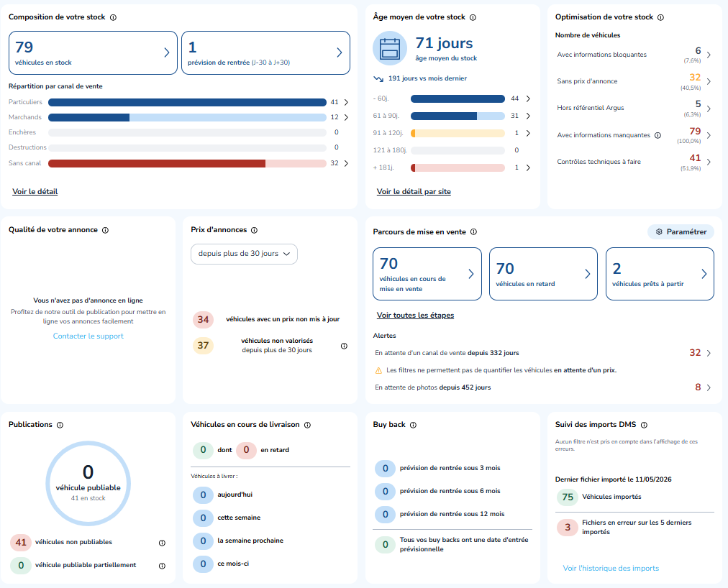Click info icon beside véhicules non publiables
The image size is (728, 588).
click(x=162, y=543)
